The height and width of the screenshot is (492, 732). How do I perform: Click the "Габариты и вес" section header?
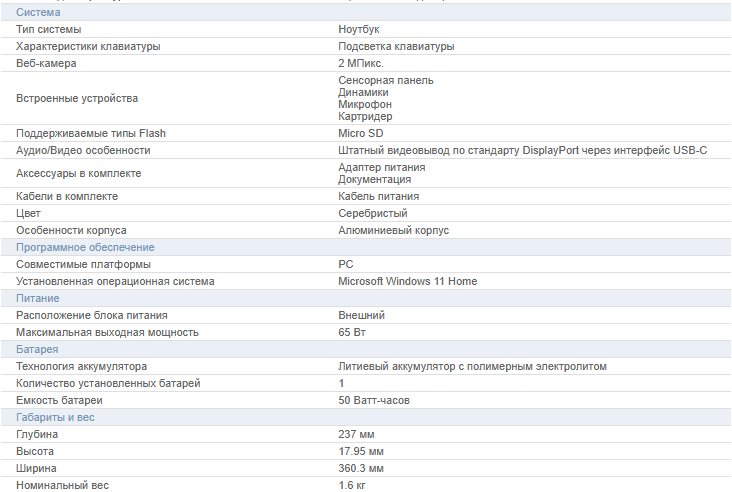55,417
